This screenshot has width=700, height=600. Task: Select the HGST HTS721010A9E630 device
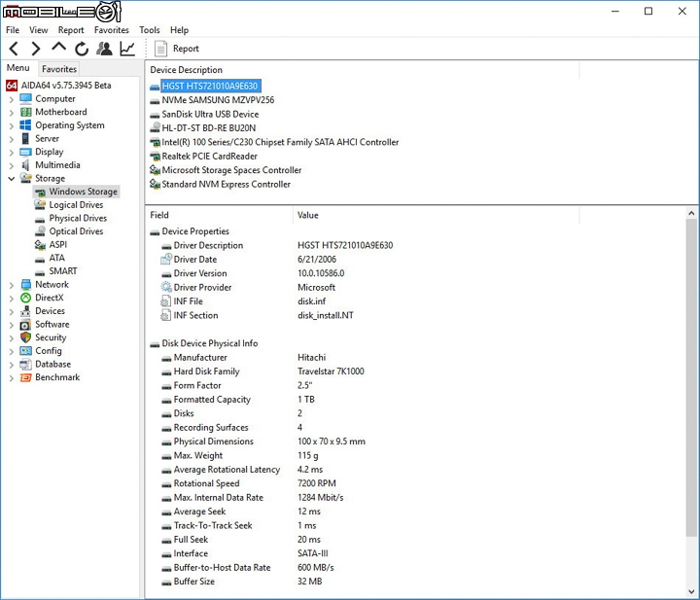210,87
